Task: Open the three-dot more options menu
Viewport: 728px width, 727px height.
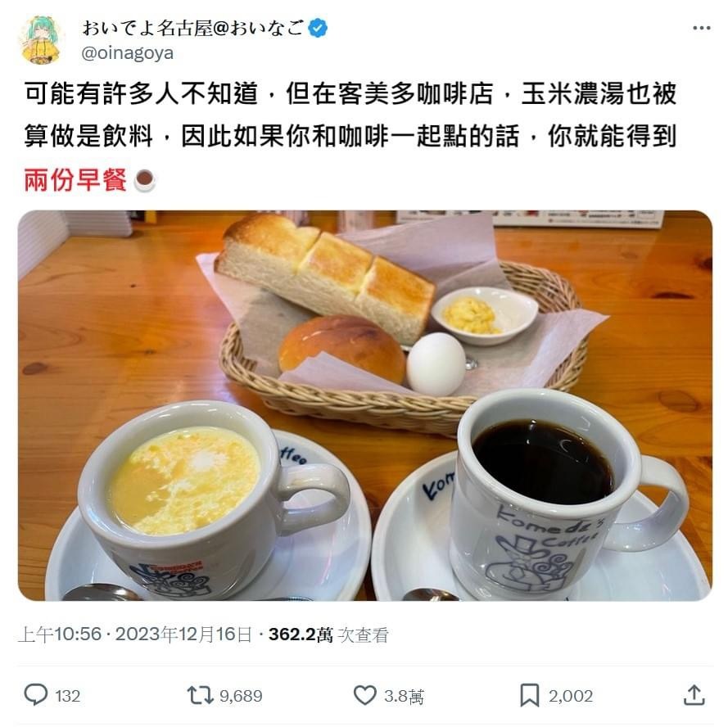Action: pos(701,29)
